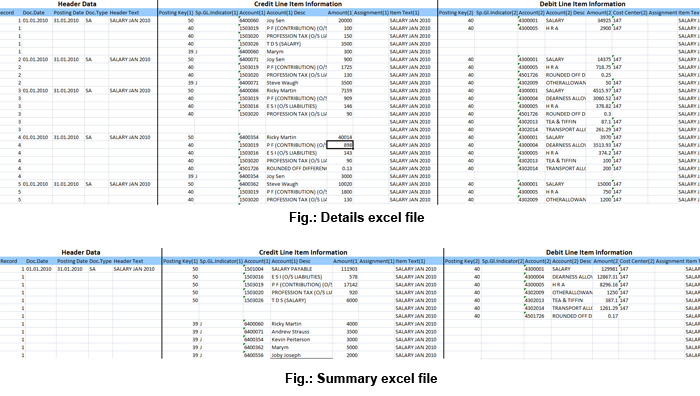700x396 pixels.
Task: Click Account(1) Desc header in Summary file
Action: pos(291,261)
